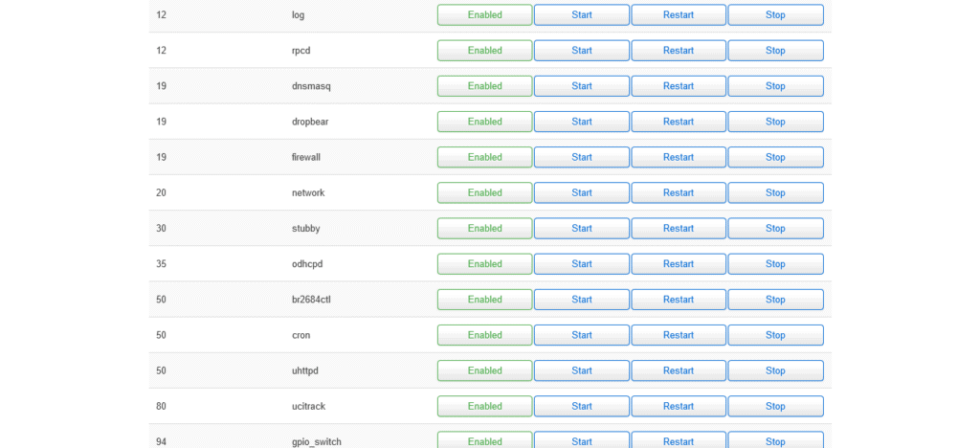Toggle the Enabled state for dropbear
The height and width of the screenshot is (448, 980).
[484, 122]
